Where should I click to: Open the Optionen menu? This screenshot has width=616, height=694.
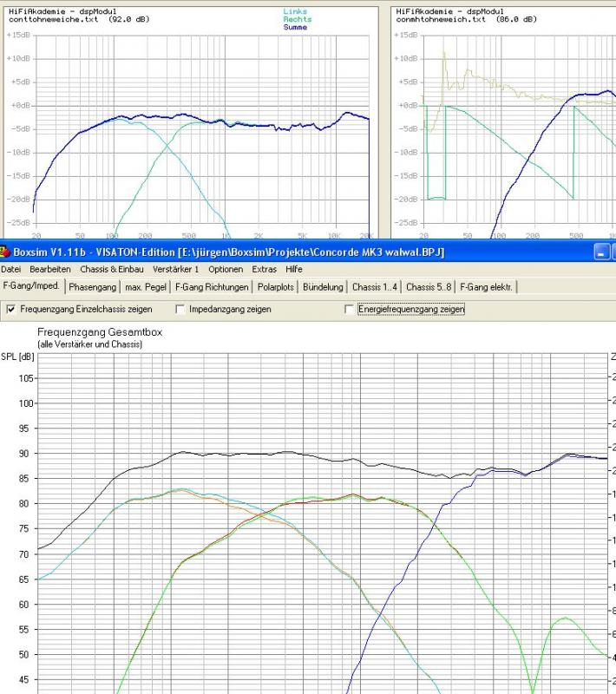226,269
